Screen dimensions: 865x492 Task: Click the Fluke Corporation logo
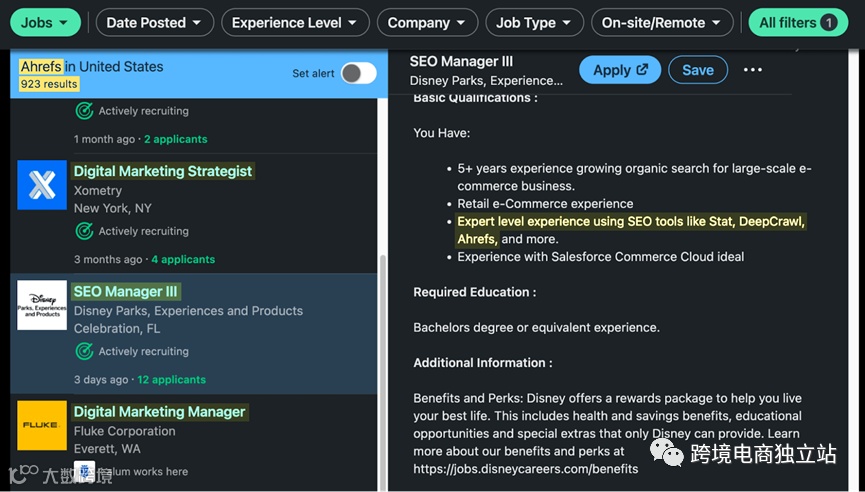pos(42,425)
